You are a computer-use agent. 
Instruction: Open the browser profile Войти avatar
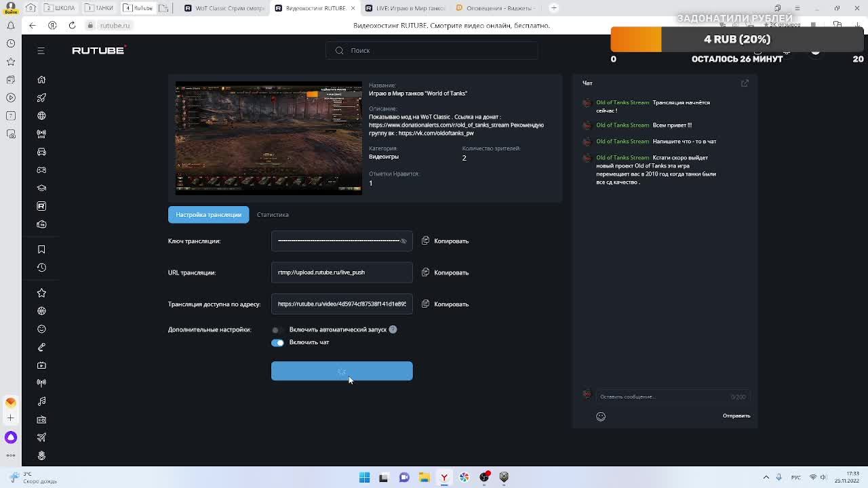[10, 7]
